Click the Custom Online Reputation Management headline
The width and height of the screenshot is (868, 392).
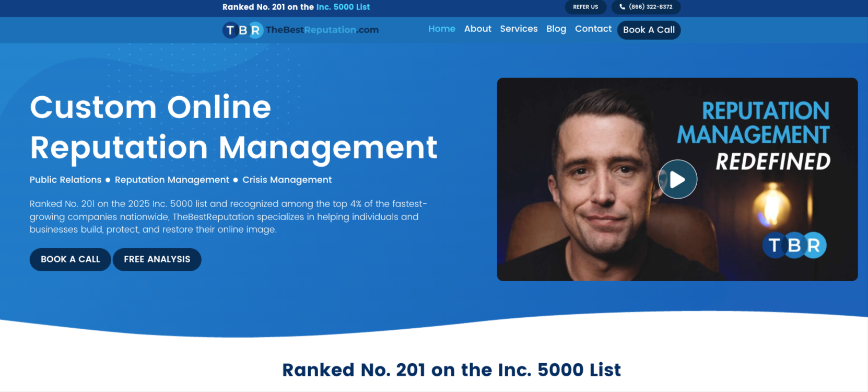pyautogui.click(x=233, y=127)
